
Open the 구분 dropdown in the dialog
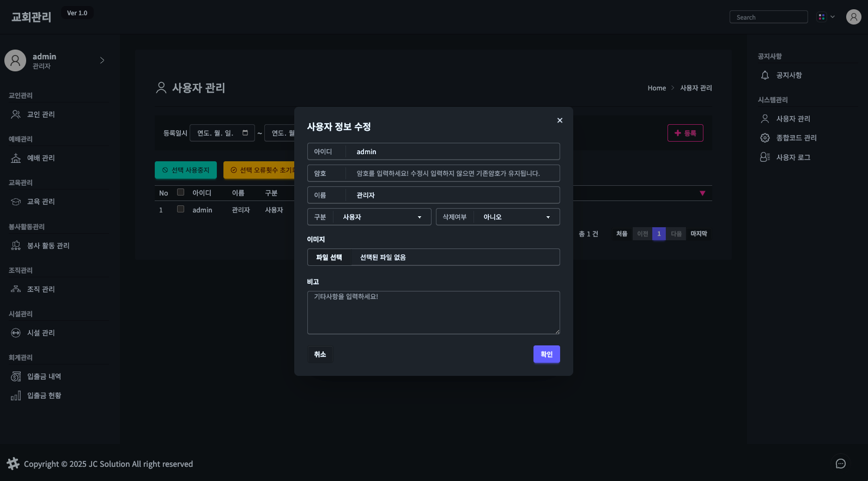tap(381, 217)
